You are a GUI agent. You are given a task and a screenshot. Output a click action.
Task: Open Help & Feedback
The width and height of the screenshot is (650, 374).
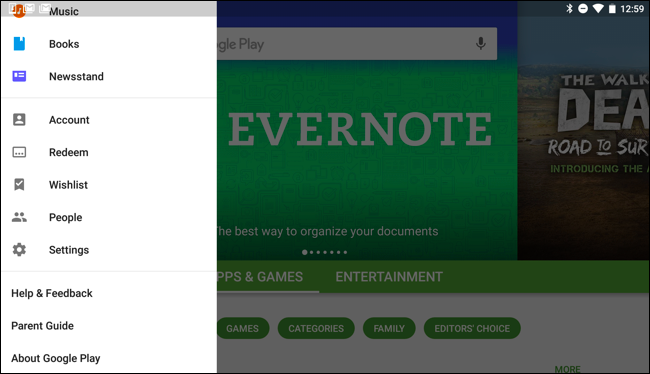(x=52, y=293)
